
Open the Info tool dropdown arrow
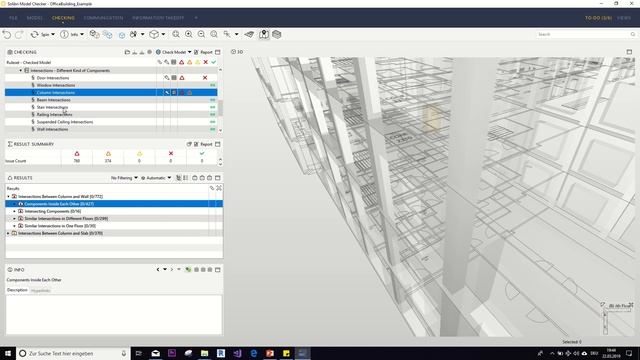tap(82, 35)
